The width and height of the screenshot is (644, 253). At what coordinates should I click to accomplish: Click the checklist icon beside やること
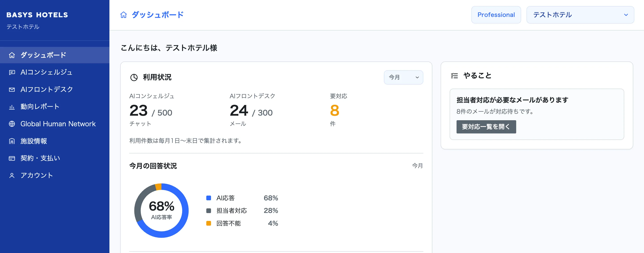[x=454, y=76]
